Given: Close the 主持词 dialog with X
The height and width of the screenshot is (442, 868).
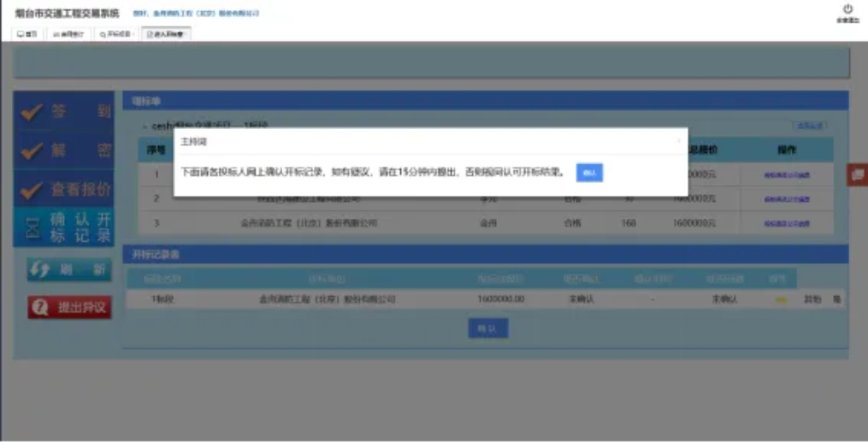Looking at the screenshot, I should pyautogui.click(x=678, y=141).
